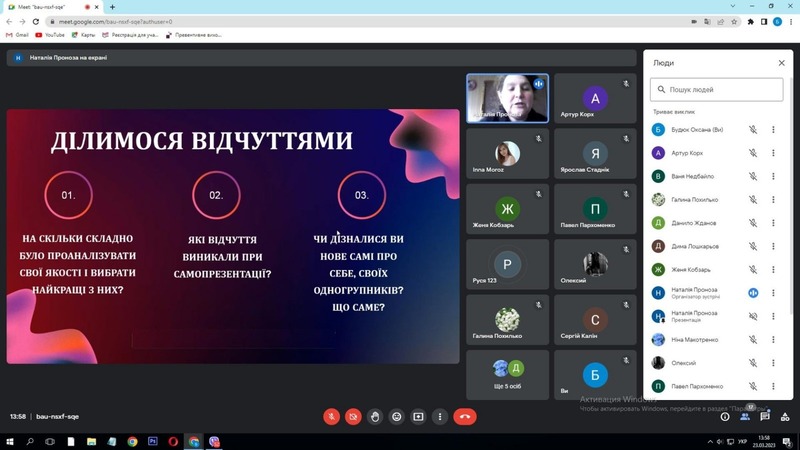Open the activities icon at bottom right
The width and height of the screenshot is (800, 450).
pyautogui.click(x=787, y=416)
